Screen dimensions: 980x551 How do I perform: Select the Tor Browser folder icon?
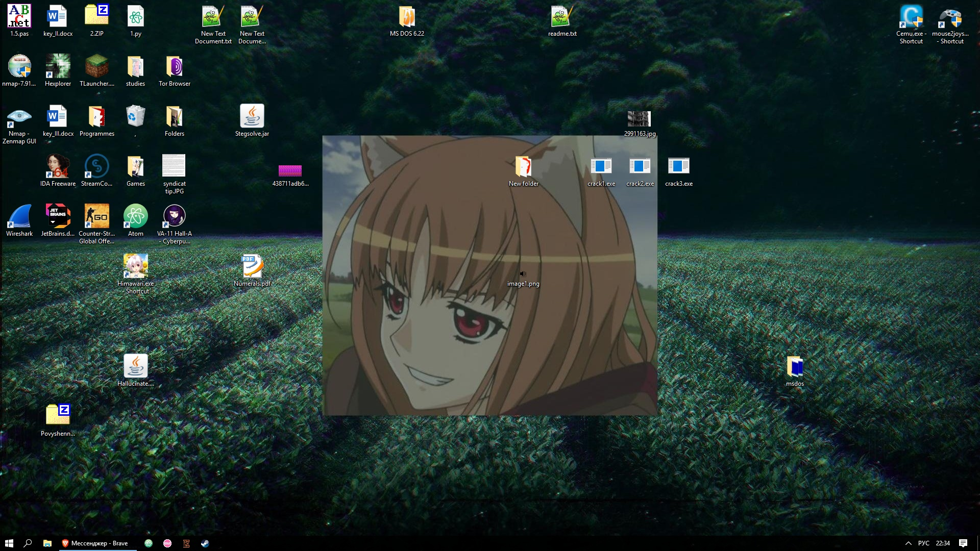tap(174, 66)
